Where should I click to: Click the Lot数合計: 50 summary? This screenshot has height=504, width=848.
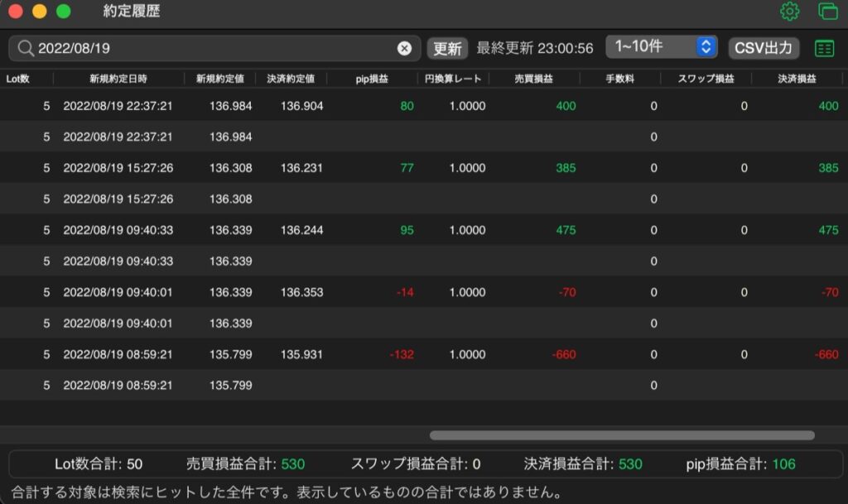[99, 464]
